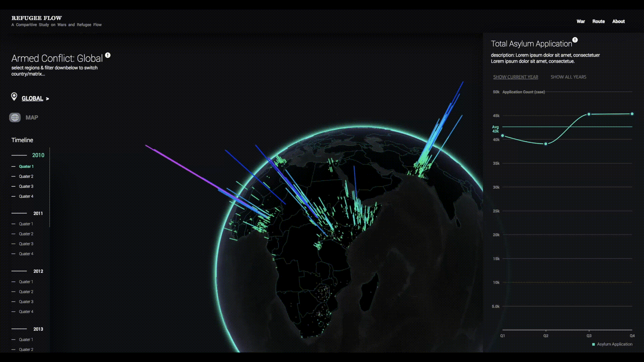
Task: Click the Q4 data point on the chart
Action: 632,114
